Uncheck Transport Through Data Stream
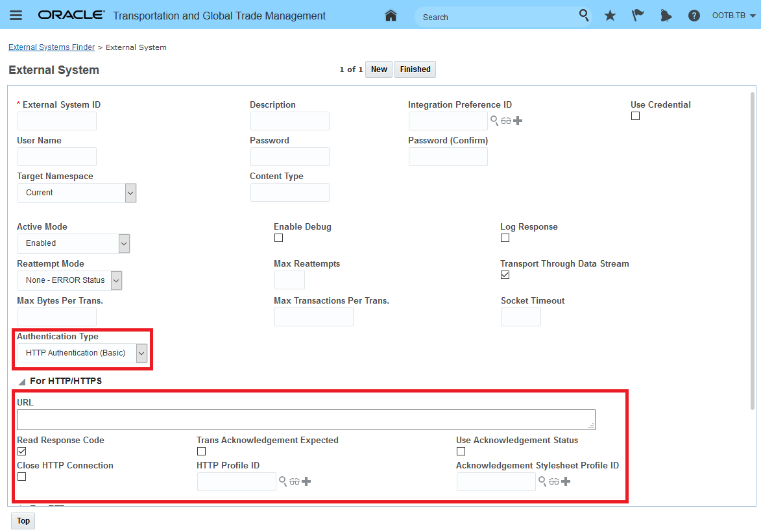Screen dimensions: 761x532 505,274
